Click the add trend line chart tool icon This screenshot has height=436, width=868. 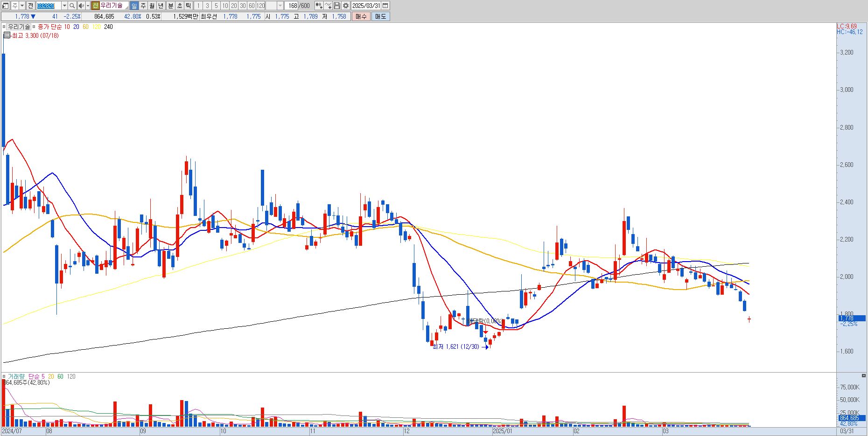coord(328,6)
